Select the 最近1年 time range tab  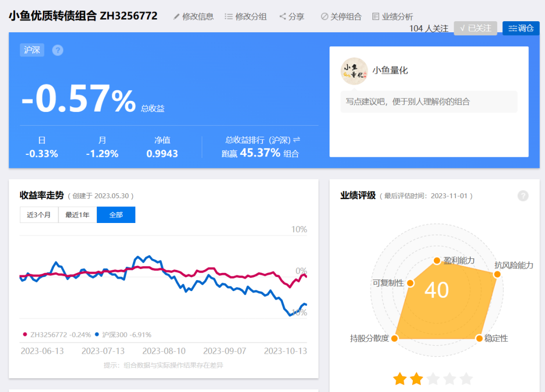(78, 215)
